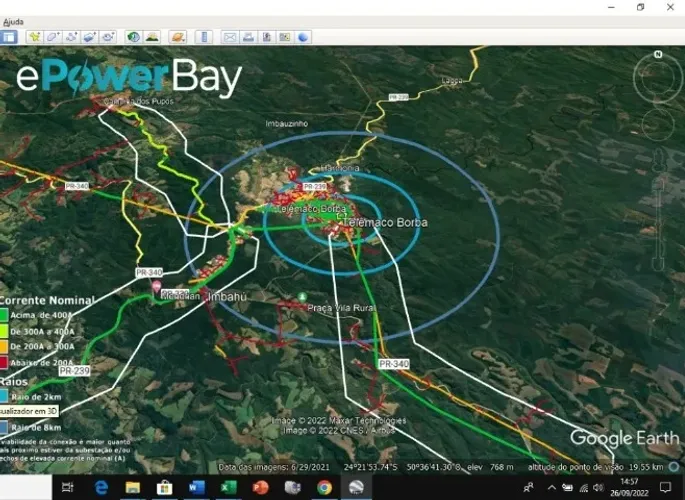Toggle sunlight across the landscape

pyautogui.click(x=152, y=37)
